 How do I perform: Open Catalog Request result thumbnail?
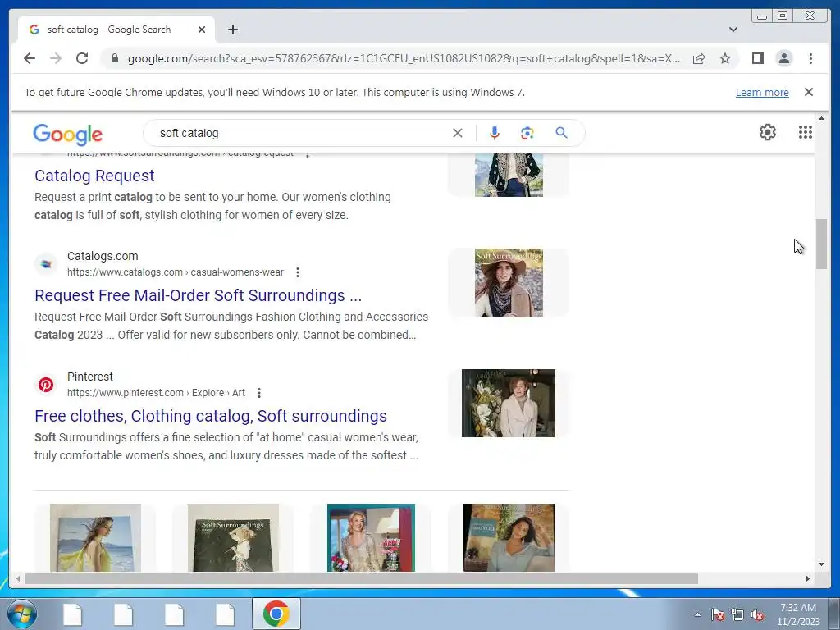(509, 176)
